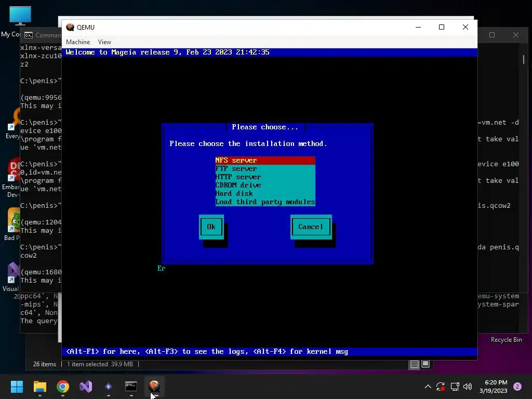The height and width of the screenshot is (399, 532).
Task: Click the '26 items' status bar text
Action: (45, 364)
